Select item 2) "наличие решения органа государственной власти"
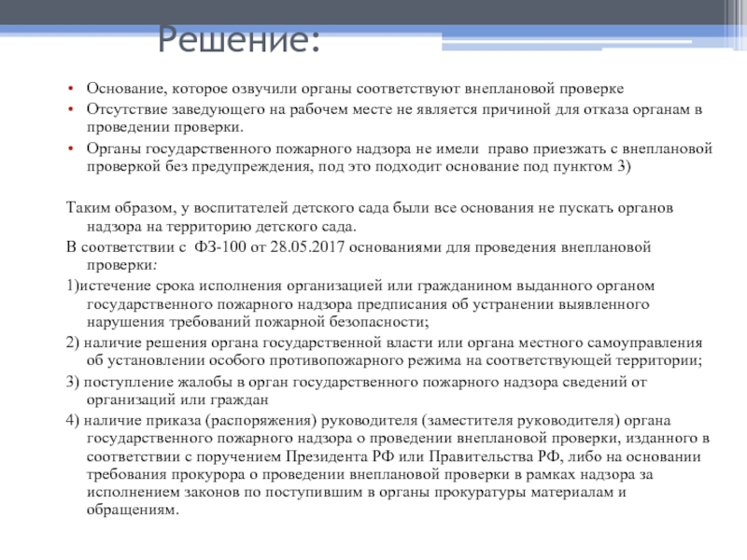747x560 pixels. [x=384, y=352]
